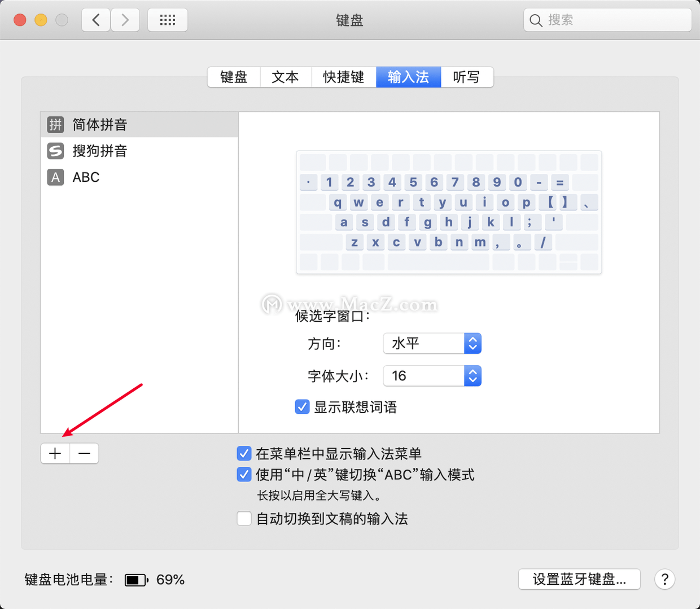Image resolution: width=700 pixels, height=609 pixels.
Task: Enable 自动切换到文稿的输入法 checkbox
Action: tap(244, 518)
